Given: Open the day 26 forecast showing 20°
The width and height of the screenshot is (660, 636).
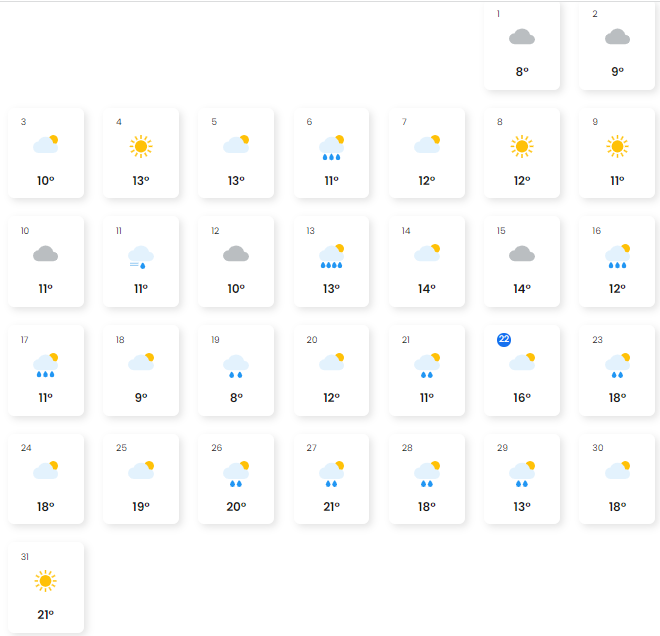Looking at the screenshot, I should [236, 478].
